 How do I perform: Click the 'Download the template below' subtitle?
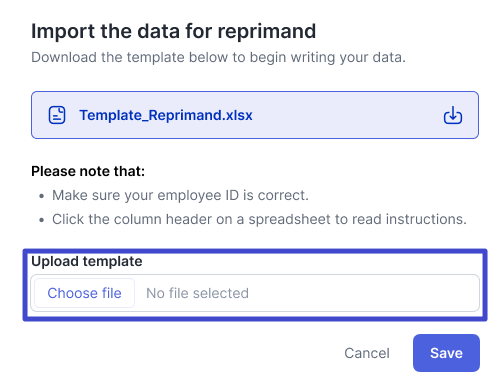point(218,57)
